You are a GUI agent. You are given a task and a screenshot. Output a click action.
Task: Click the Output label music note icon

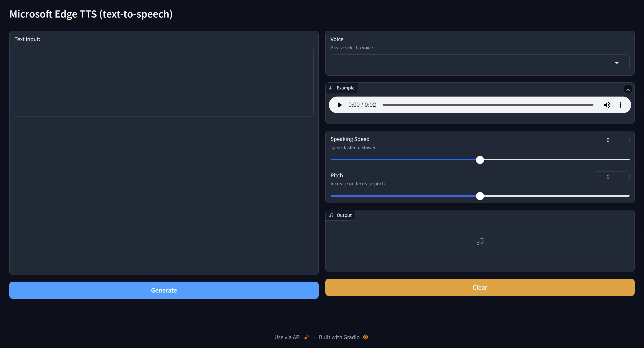331,215
